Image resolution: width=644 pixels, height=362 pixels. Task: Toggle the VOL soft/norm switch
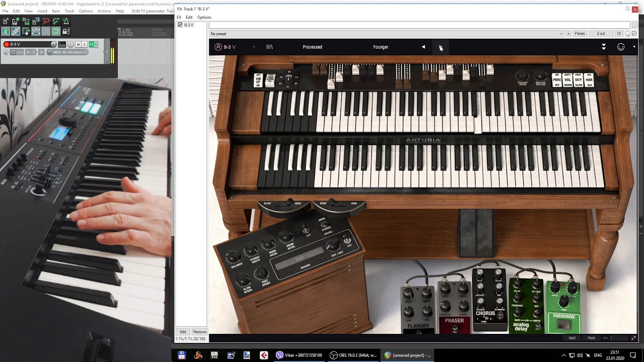tap(568, 80)
